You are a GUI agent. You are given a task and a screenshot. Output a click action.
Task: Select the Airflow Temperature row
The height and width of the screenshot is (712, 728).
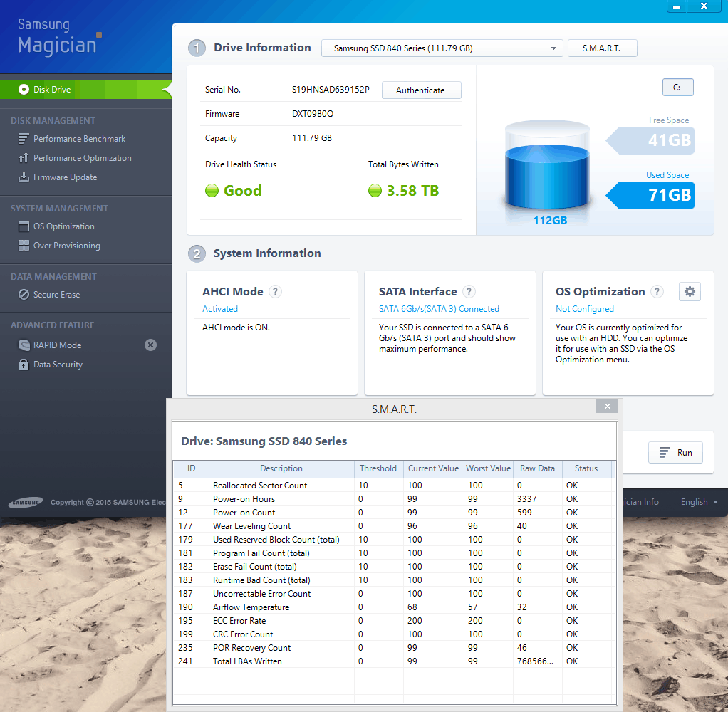tap(392, 607)
